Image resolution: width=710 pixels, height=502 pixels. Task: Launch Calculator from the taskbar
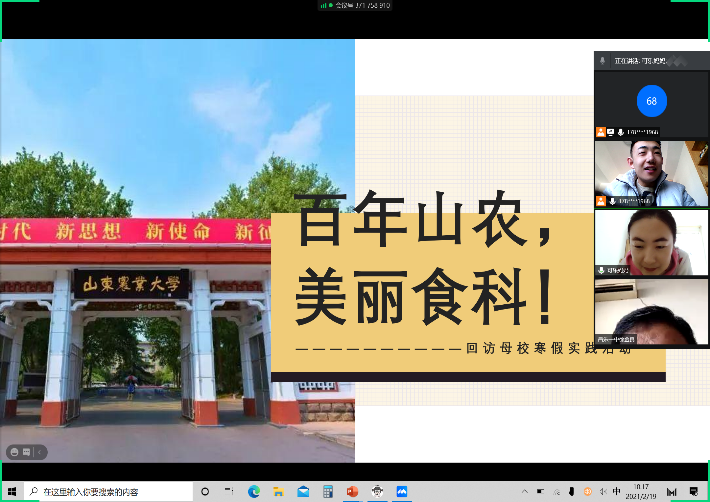[327, 492]
